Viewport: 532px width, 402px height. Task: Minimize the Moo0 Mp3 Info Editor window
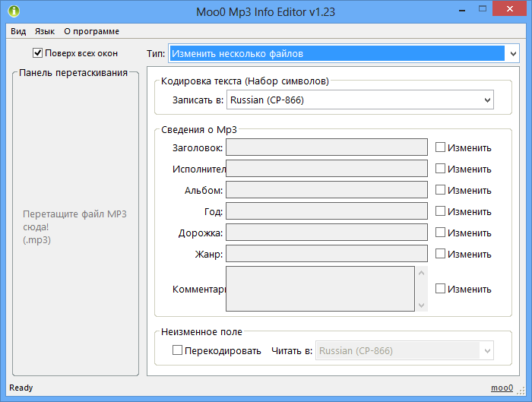tap(462, 9)
